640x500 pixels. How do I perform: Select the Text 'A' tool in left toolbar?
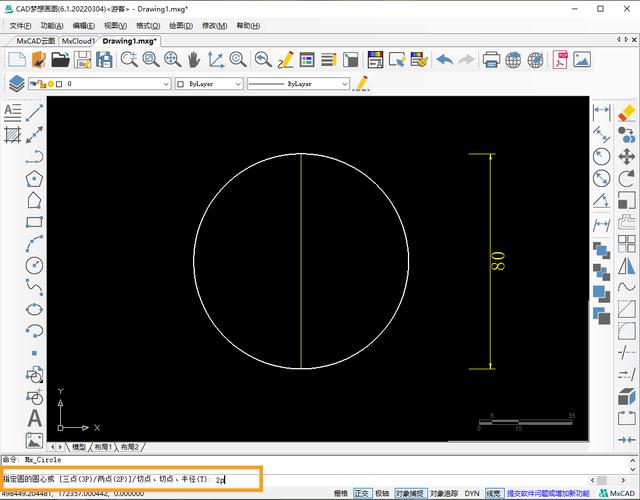click(35, 418)
